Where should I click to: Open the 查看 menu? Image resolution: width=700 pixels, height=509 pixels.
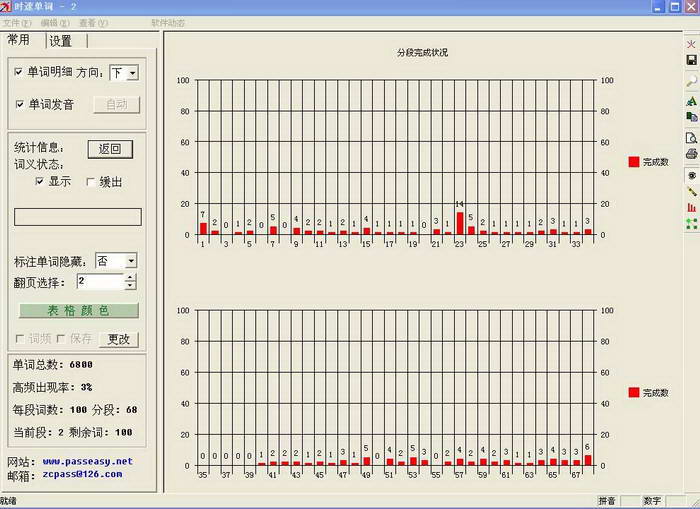click(93, 23)
